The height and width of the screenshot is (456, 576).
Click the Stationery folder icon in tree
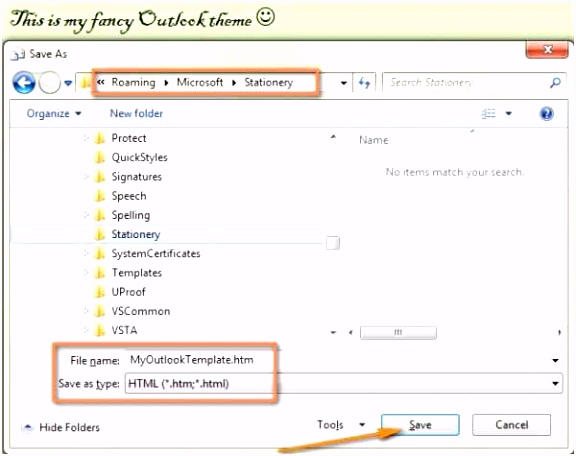pos(99,234)
